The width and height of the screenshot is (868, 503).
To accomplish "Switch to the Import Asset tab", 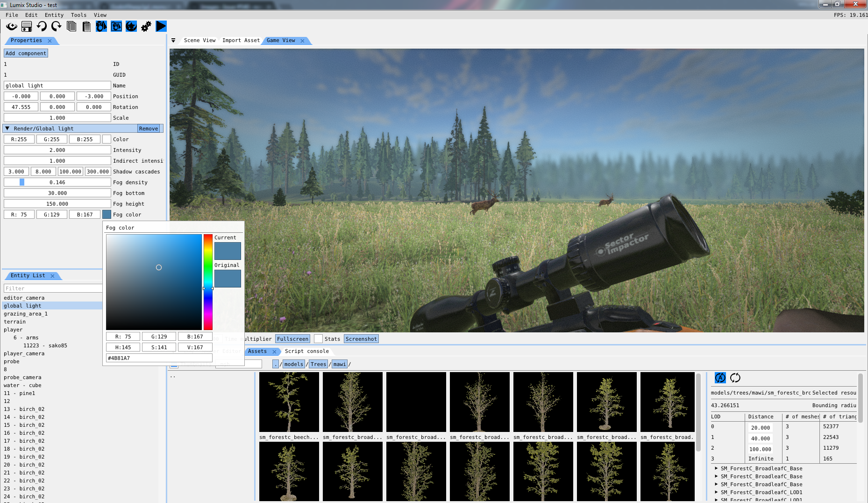I will (241, 41).
